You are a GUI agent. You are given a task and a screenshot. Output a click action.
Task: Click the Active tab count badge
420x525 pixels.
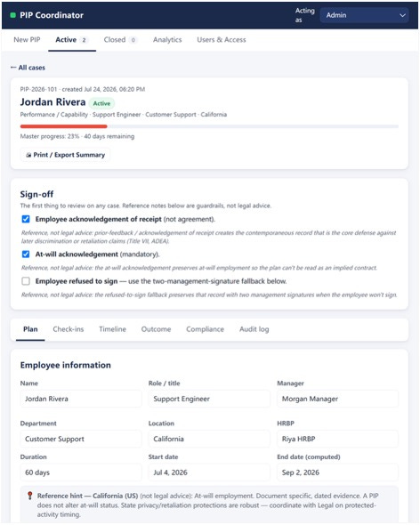pos(84,40)
